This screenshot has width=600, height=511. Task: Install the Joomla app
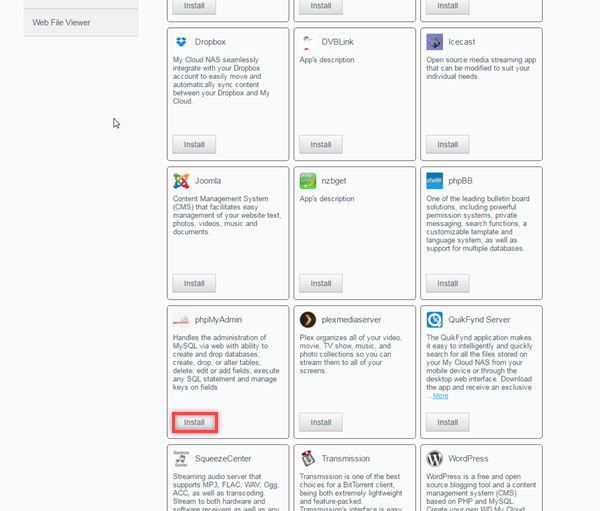coord(194,283)
